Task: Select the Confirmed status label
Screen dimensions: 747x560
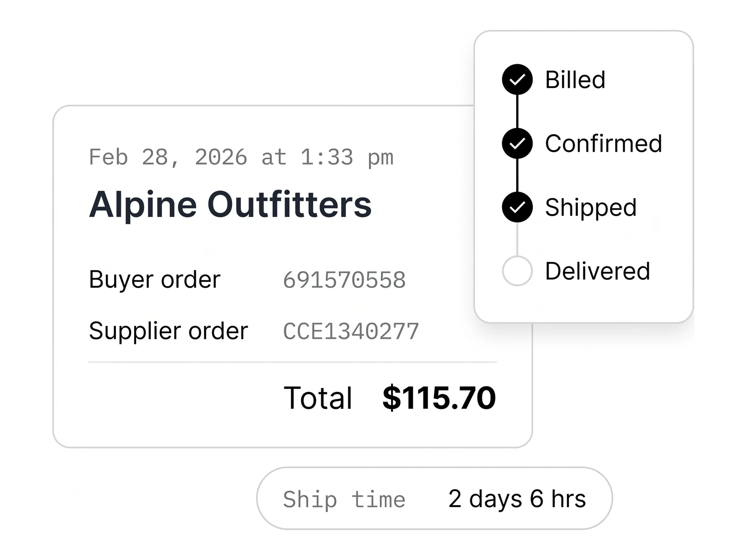Action: pos(604,143)
